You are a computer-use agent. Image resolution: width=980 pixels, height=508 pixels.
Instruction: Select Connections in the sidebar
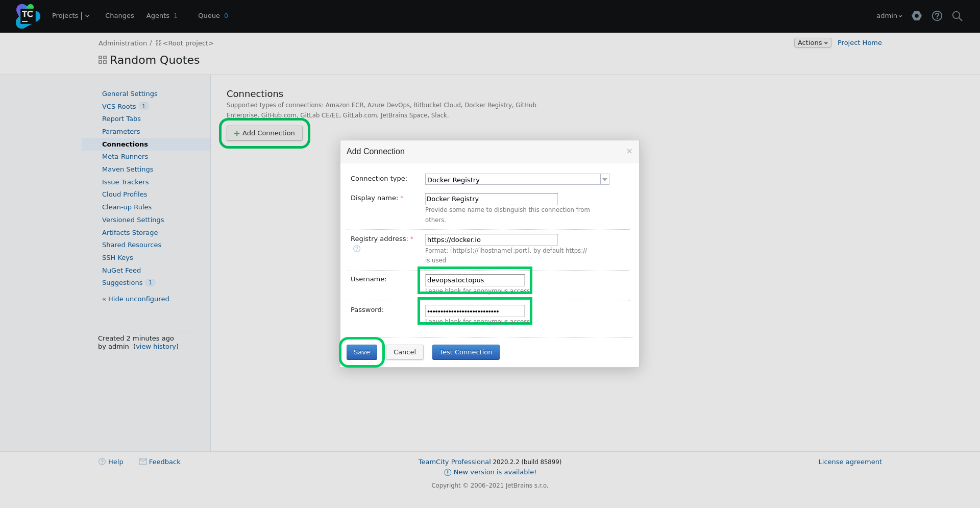pyautogui.click(x=125, y=144)
